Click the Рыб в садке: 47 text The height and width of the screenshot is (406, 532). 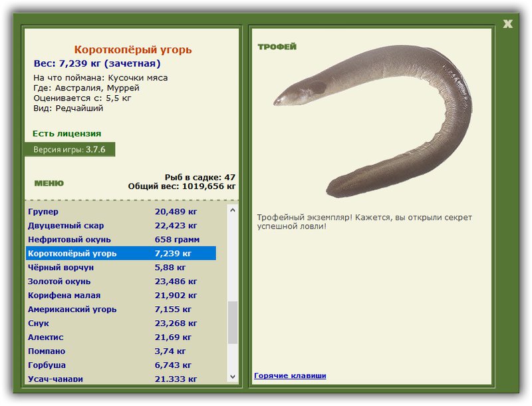(200, 177)
